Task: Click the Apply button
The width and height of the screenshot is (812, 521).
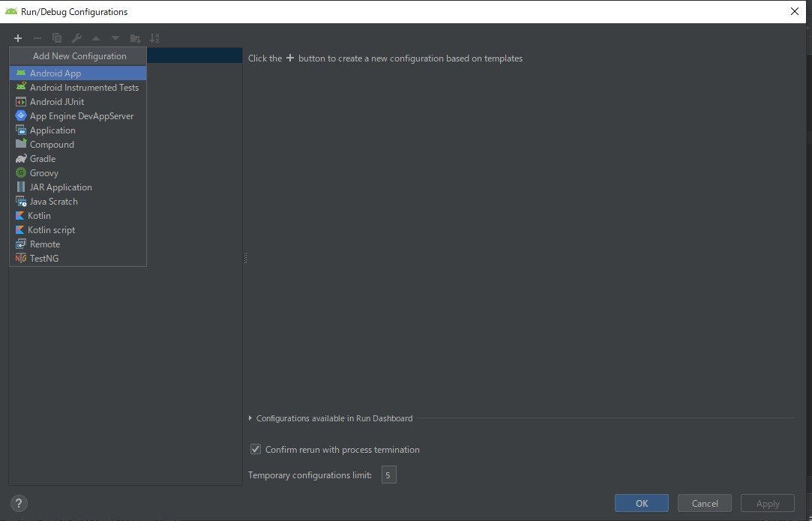Action: point(768,504)
